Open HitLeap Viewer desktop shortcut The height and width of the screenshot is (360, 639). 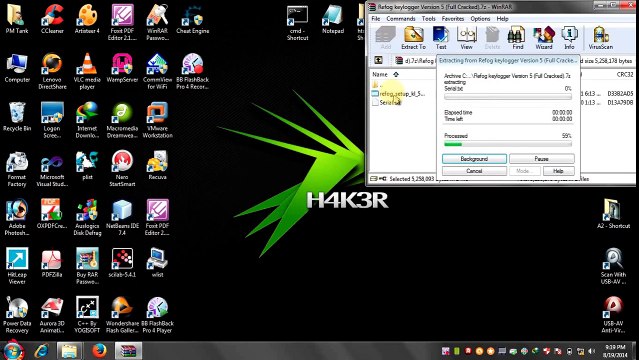click(17, 265)
